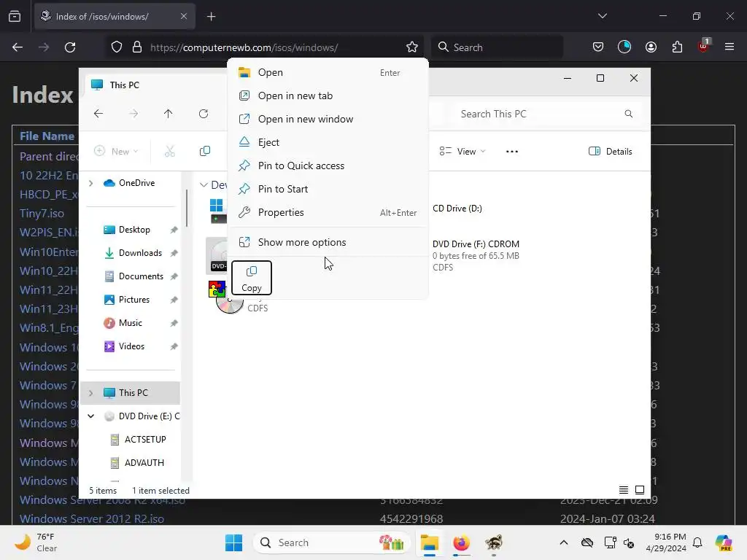747x560 pixels.
Task: Collapse the Devices and drives group
Action: click(204, 184)
